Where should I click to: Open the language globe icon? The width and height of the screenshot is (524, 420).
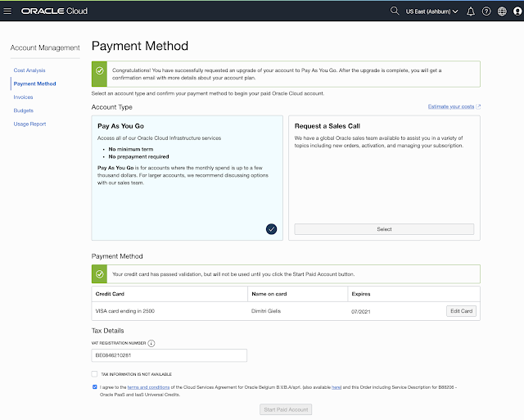point(502,11)
